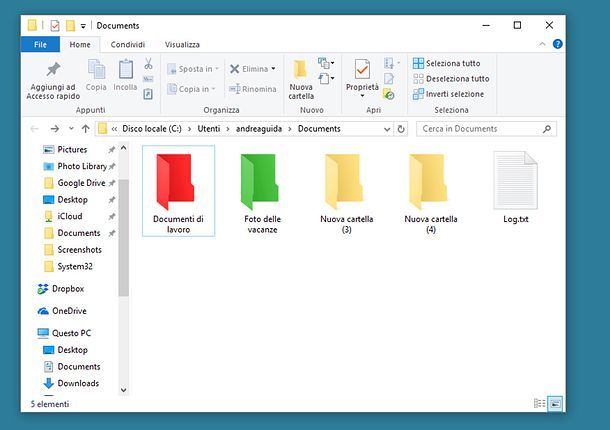Click the help question mark icon
This screenshot has height=430, width=610.
tap(557, 44)
